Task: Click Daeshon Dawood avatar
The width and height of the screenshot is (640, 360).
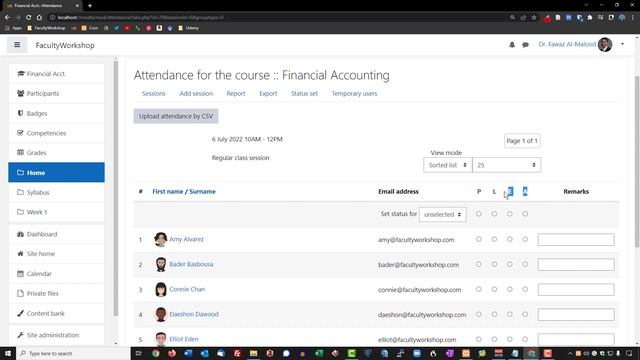Action: tap(161, 314)
